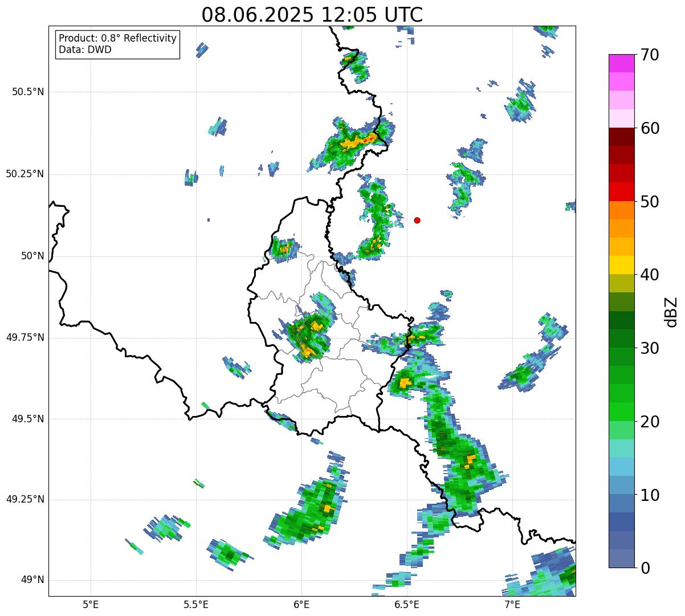Click the 6°E longitude label
The width and height of the screenshot is (685, 616).
pos(301,604)
